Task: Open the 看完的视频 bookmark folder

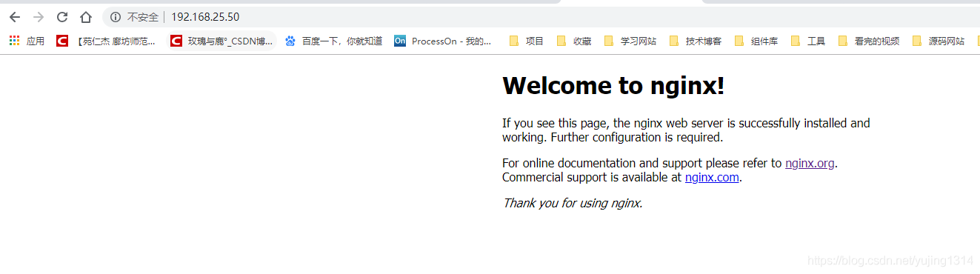Action: coord(869,41)
